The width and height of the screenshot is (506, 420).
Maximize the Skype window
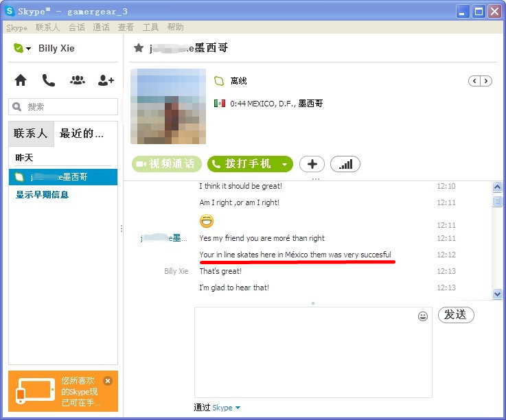[479, 12]
